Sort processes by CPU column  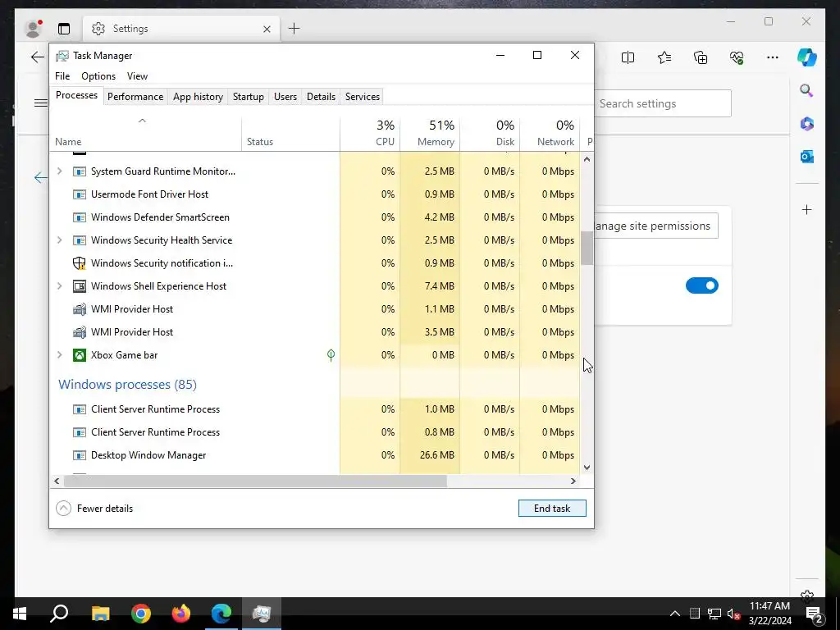point(370,134)
